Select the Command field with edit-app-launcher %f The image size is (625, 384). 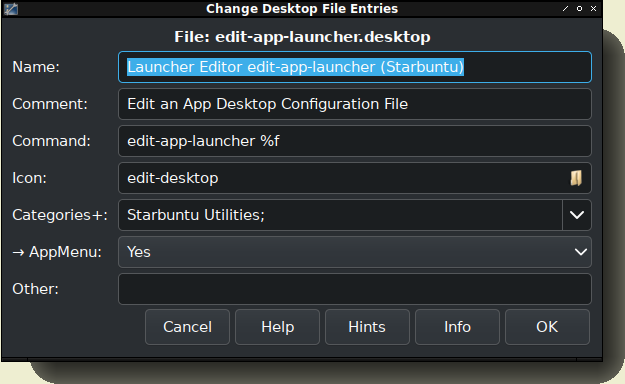(x=355, y=141)
